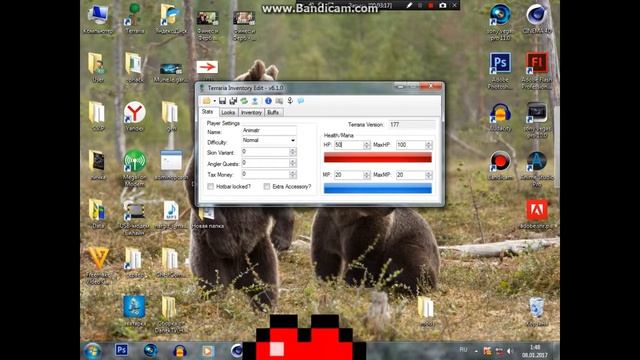Expand the Difficulty dropdown
This screenshot has width=640, height=360.
click(x=293, y=140)
